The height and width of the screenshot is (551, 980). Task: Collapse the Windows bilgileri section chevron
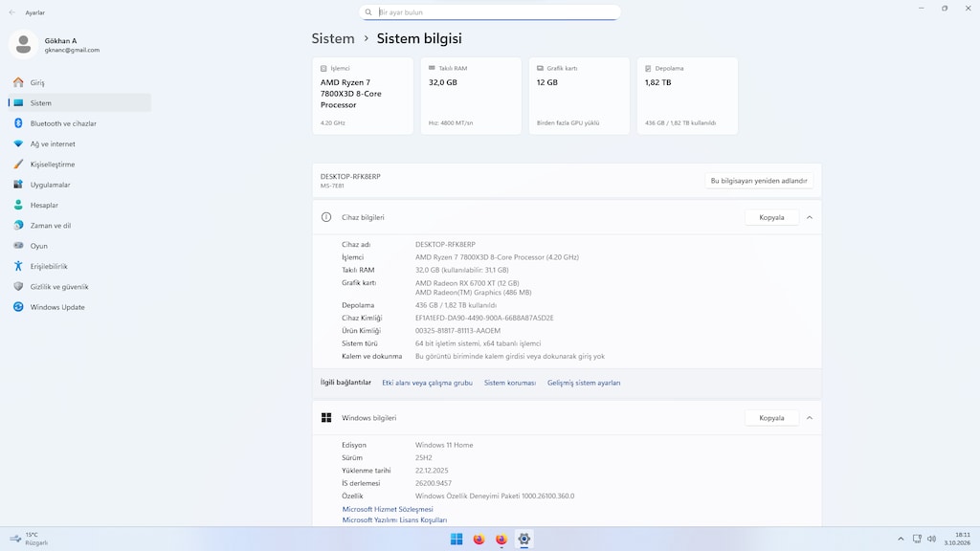tap(810, 418)
